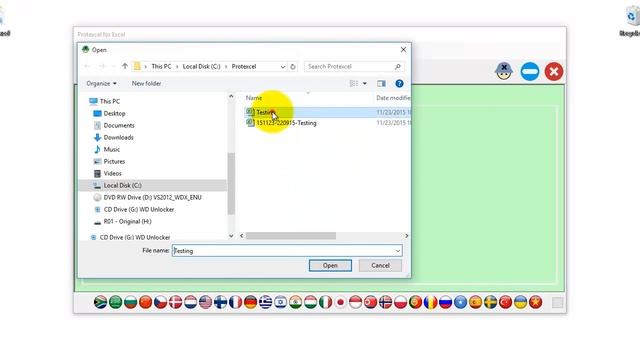Select the Somalia flag icon
640x360 pixels.
(460, 302)
